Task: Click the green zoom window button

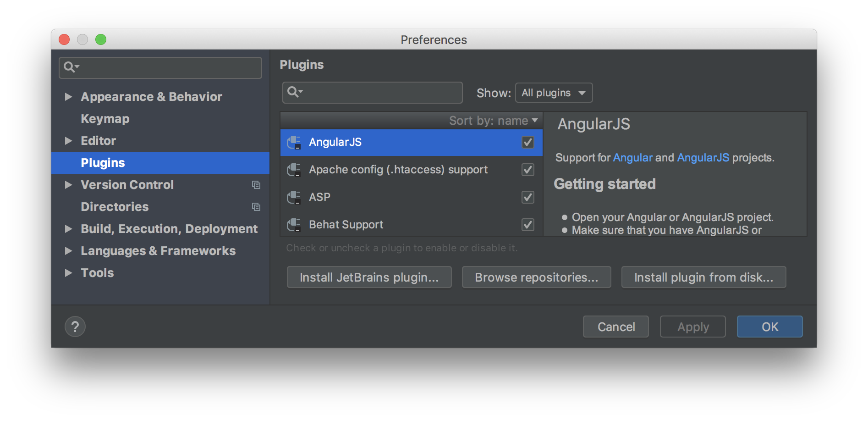Action: (101, 39)
